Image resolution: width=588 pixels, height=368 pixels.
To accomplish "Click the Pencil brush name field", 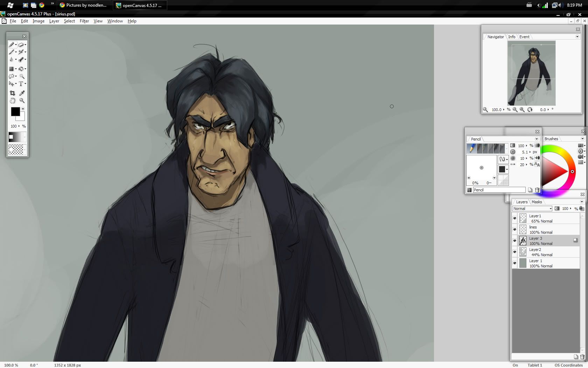I will 499,190.
